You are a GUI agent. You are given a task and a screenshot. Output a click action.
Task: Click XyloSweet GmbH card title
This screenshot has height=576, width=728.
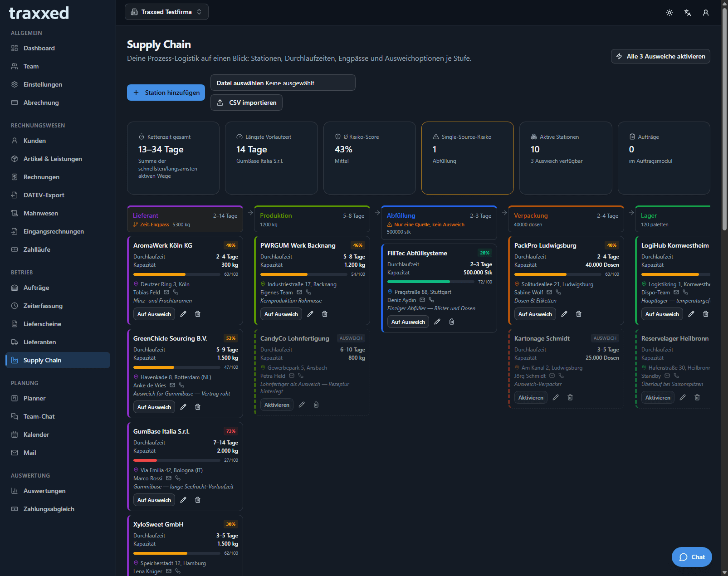click(158, 524)
